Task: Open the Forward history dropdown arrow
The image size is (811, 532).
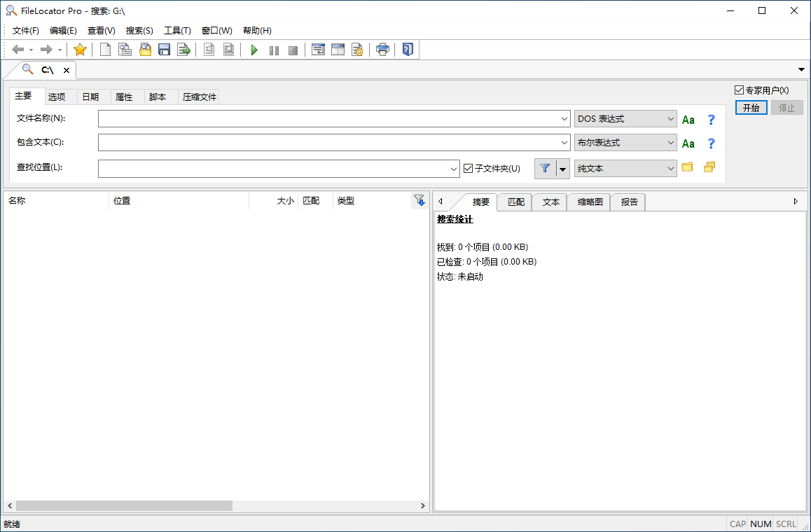Action: pyautogui.click(x=60, y=50)
